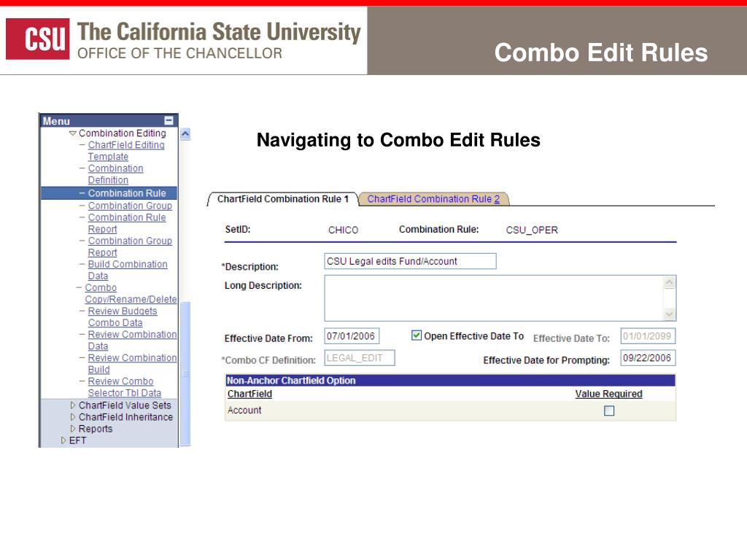The width and height of the screenshot is (747, 560).
Task: Open Review Budgets Combo Data link
Action: pos(123,316)
